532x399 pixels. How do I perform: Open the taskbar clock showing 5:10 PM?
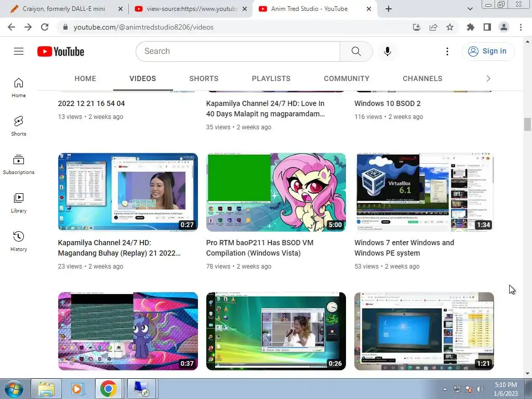click(x=506, y=389)
